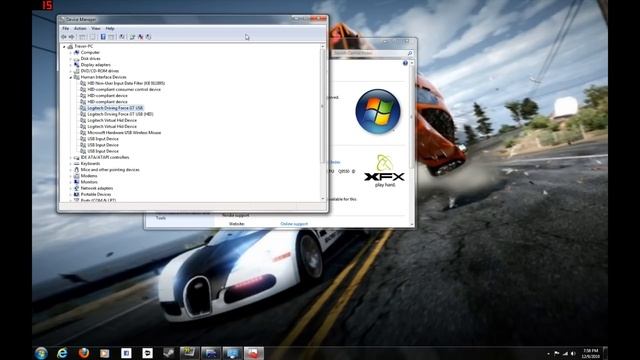Expand the IDE ATA/ATAPI controllers category
The image size is (640, 360).
(x=70, y=158)
